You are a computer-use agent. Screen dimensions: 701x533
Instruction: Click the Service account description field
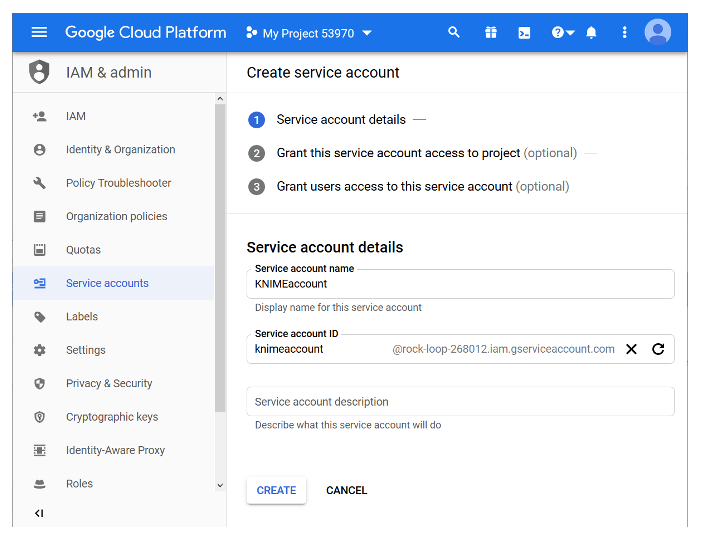(x=460, y=402)
